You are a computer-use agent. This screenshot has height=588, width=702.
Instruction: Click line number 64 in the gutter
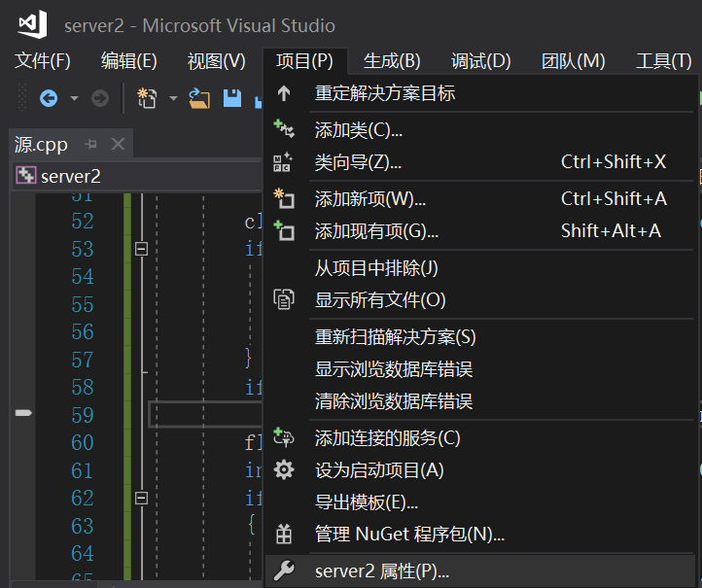pos(83,553)
